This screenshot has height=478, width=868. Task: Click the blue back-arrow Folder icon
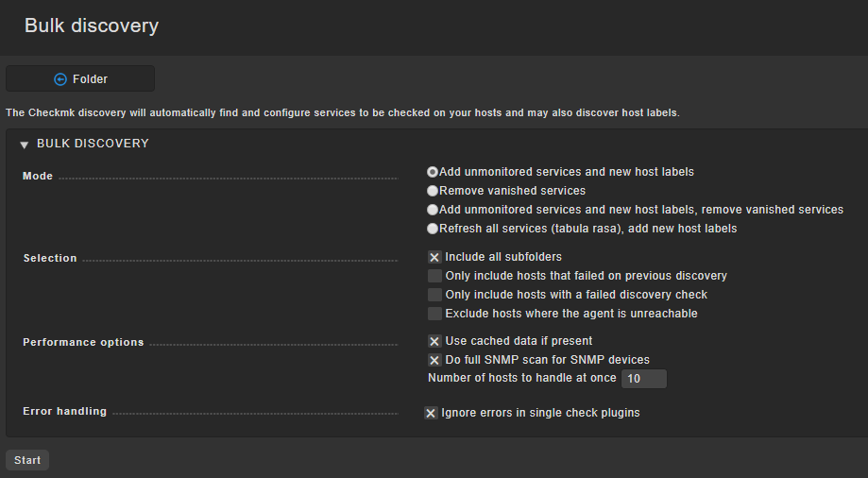60,79
